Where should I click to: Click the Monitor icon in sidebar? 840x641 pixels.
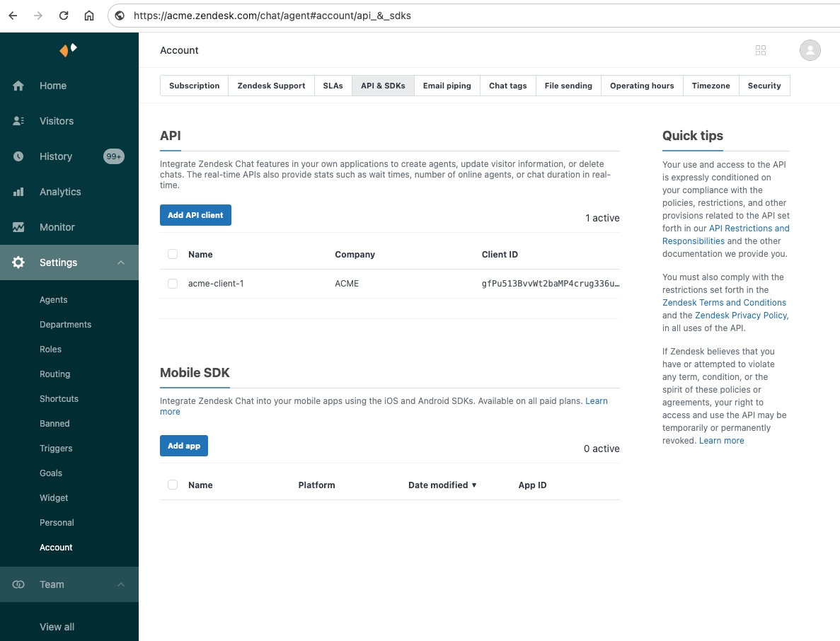point(18,227)
